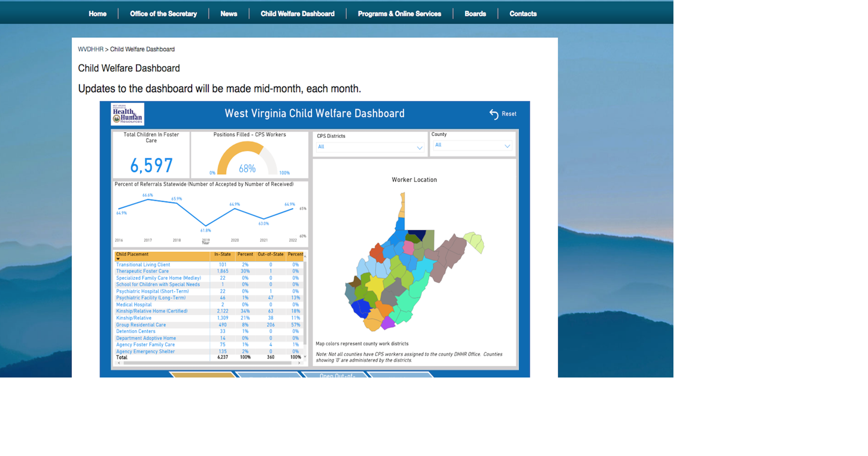Screen dimensions: 868x456
Task: Open the County dropdown showing All
Action: pos(472,145)
